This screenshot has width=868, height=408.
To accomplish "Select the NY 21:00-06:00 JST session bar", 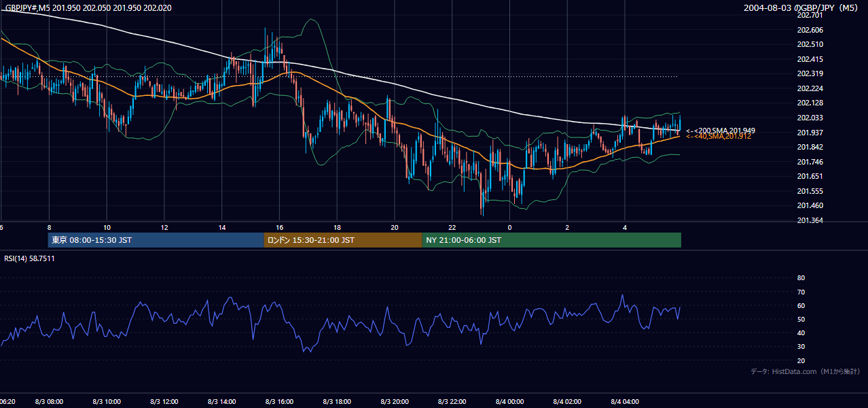I will point(551,240).
